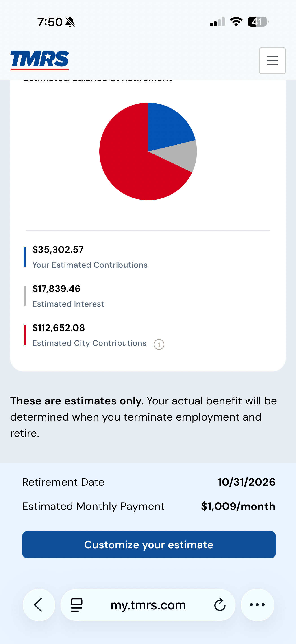Open the browser three-dots more menu
This screenshot has width=296, height=644.
point(257,605)
